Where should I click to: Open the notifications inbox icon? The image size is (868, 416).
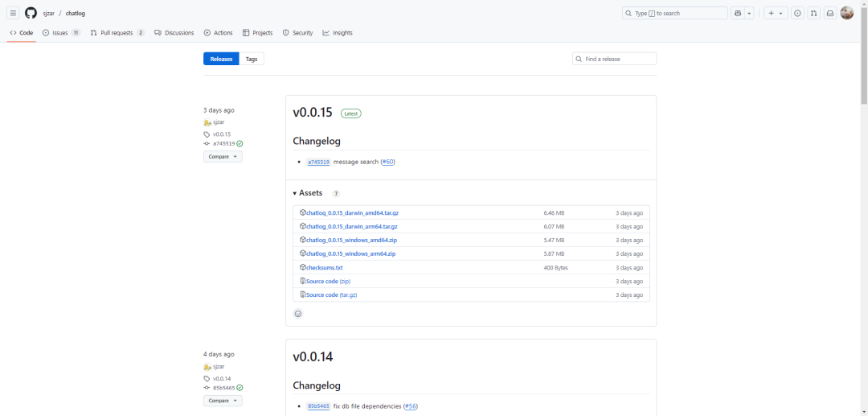(830, 13)
